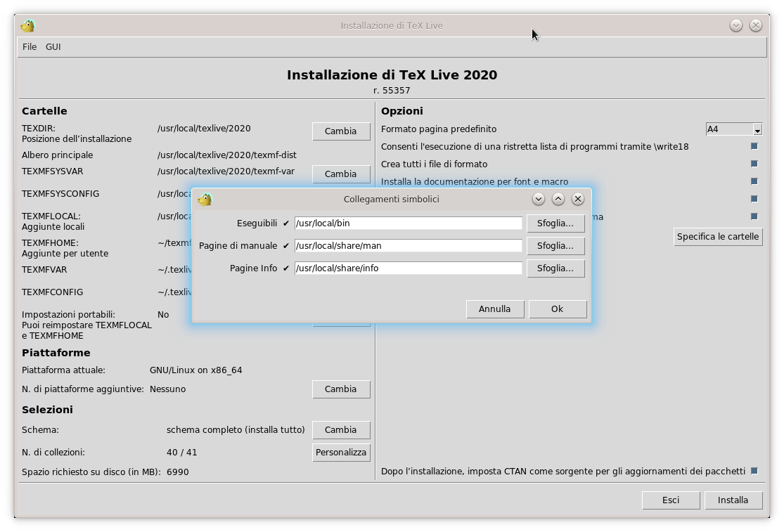Image resolution: width=784 pixels, height=532 pixels.
Task: Toggle the checkbox directly below Installa la documentazione
Action: click(754, 199)
